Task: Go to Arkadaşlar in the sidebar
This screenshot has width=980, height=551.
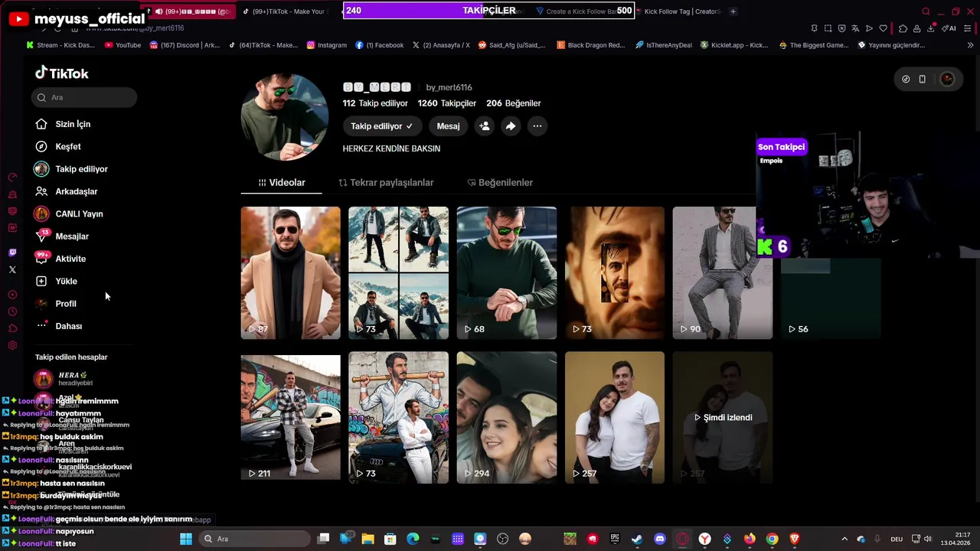Action: point(67,191)
